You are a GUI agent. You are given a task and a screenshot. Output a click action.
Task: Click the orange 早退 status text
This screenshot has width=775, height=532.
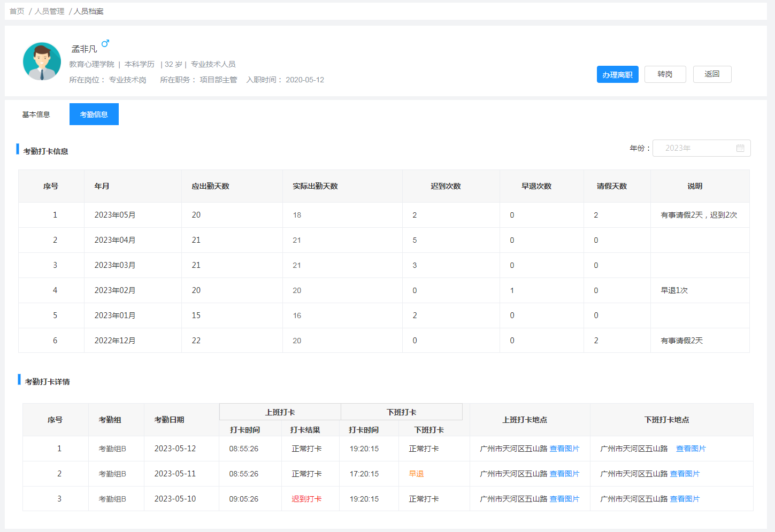(416, 474)
